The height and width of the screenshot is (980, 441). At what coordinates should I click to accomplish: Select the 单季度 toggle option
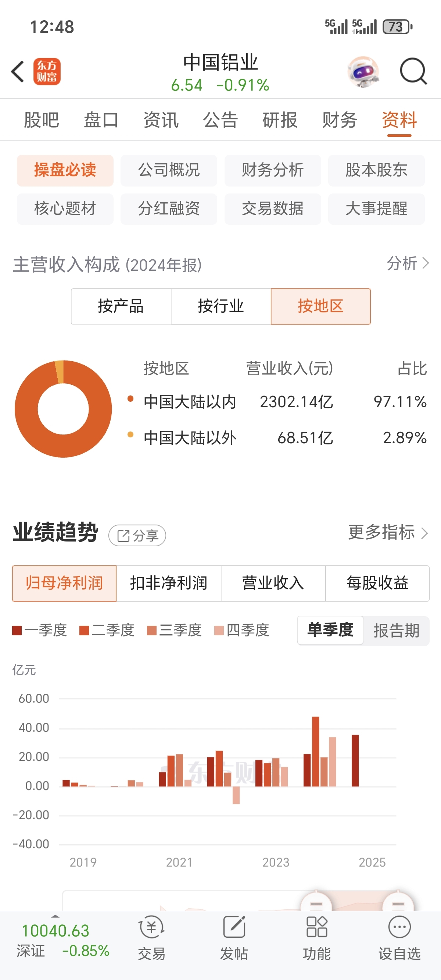coord(330,631)
